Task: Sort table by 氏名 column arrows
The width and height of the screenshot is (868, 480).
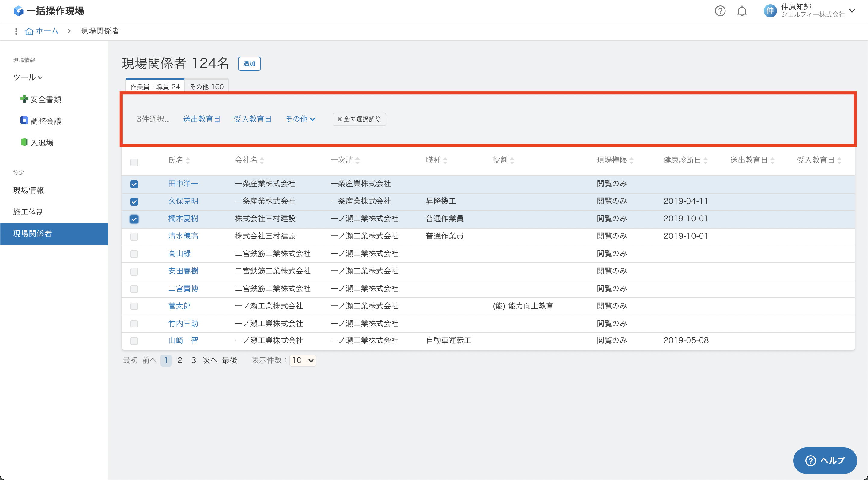Action: tap(188, 160)
